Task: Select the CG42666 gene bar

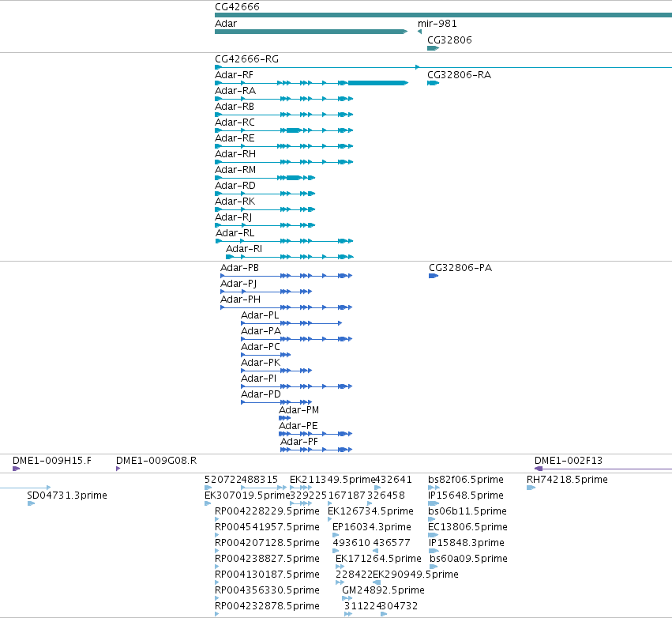Action: click(x=443, y=15)
